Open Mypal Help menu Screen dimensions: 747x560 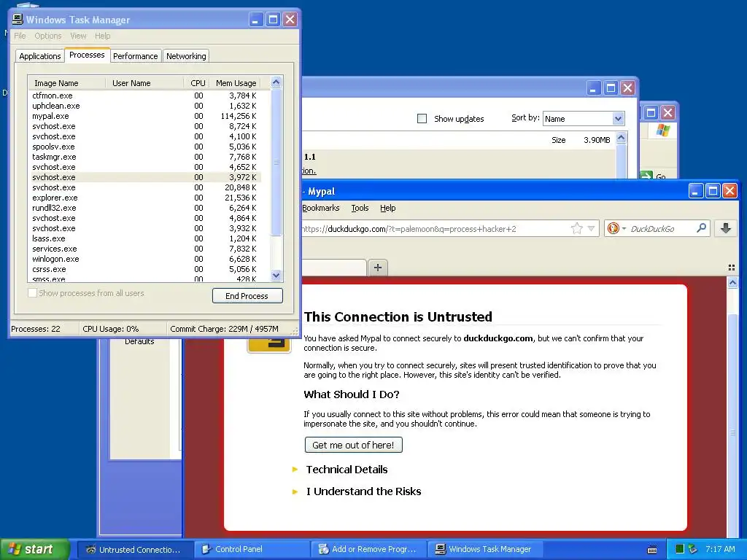388,208
